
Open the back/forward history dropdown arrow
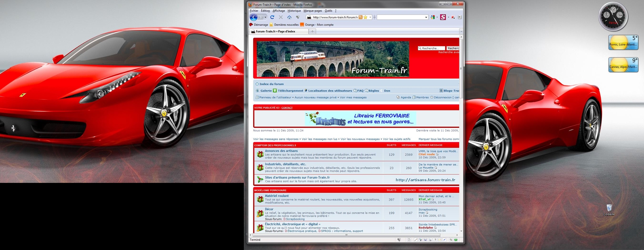click(265, 17)
